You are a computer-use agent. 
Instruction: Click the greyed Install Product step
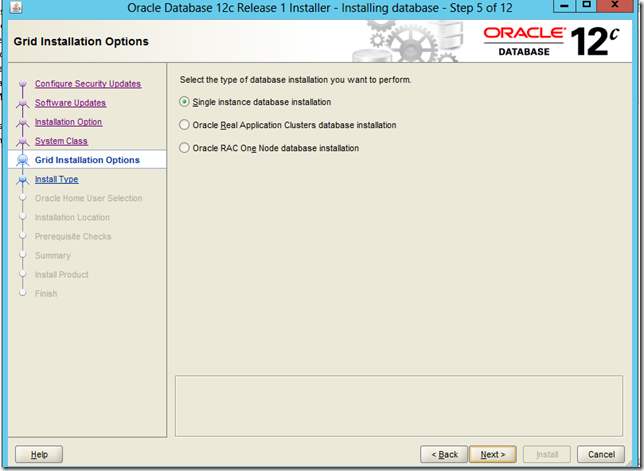click(x=62, y=275)
